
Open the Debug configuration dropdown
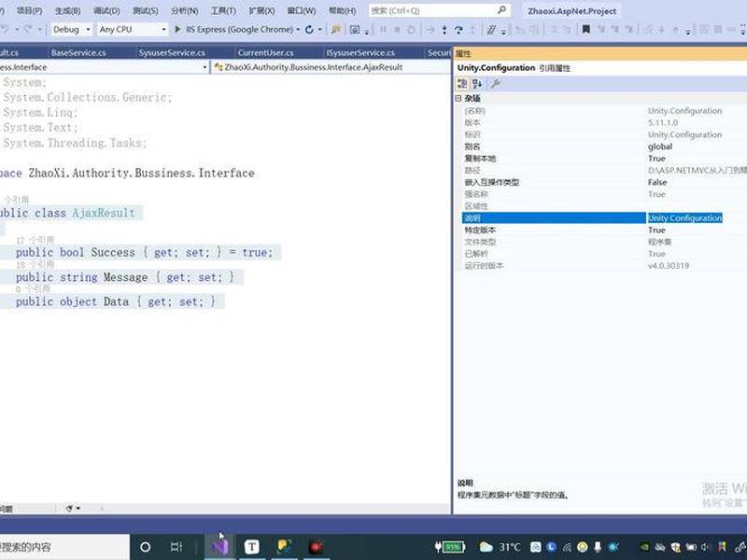[72, 30]
